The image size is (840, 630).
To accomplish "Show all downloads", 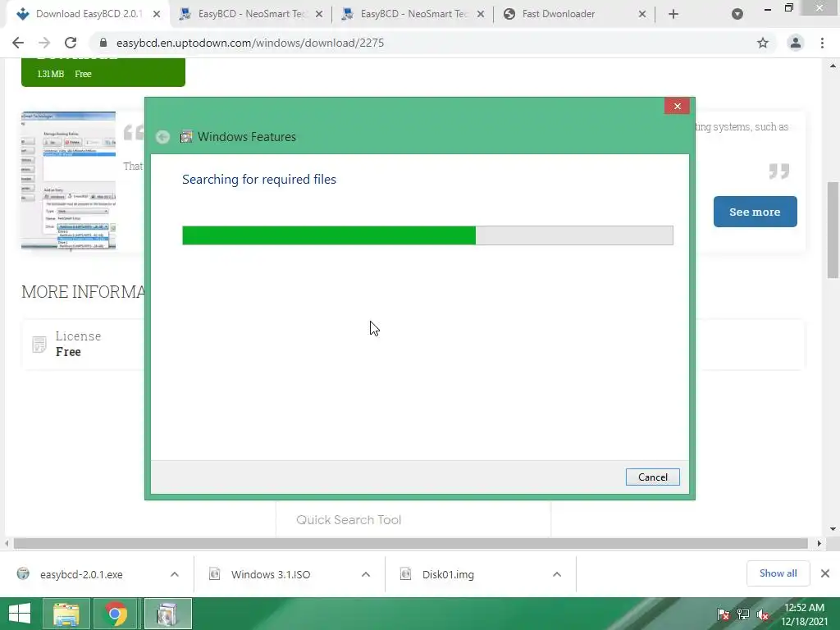I will [778, 573].
